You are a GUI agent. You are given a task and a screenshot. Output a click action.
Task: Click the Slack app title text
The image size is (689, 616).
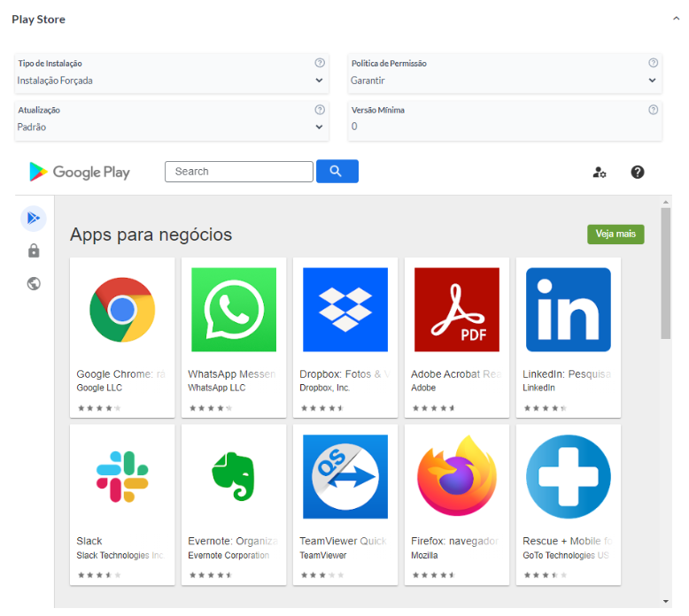[x=89, y=541]
